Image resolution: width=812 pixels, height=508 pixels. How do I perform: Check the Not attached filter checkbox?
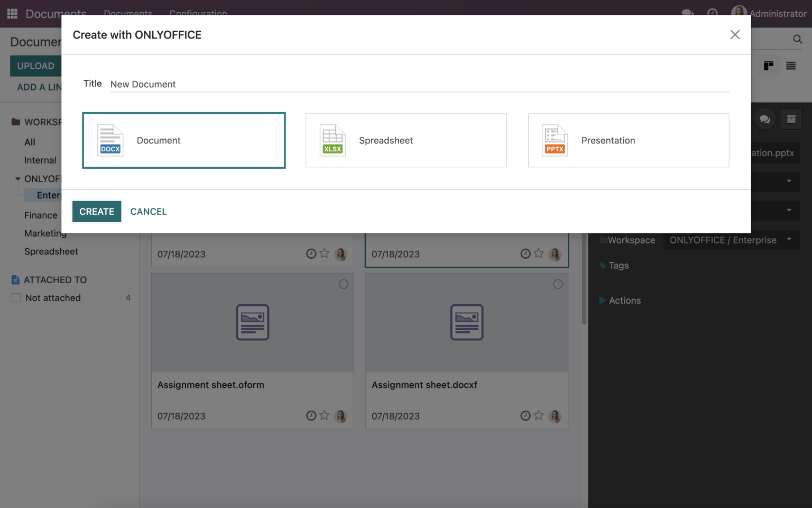tap(16, 298)
